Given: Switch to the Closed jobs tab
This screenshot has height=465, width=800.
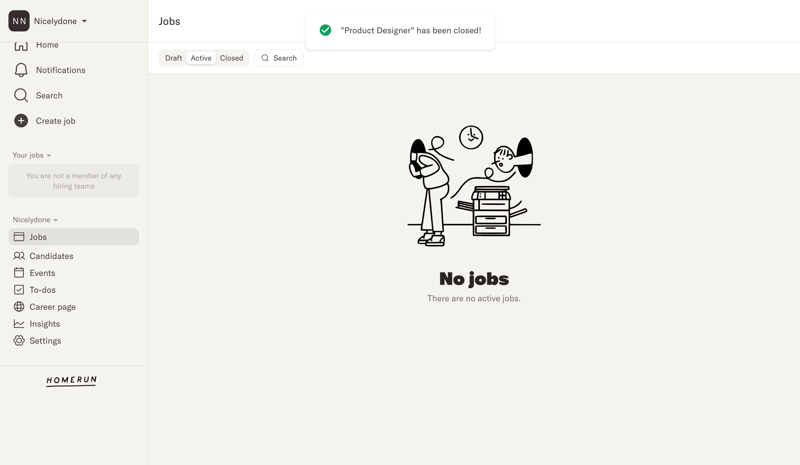Looking at the screenshot, I should 232,58.
